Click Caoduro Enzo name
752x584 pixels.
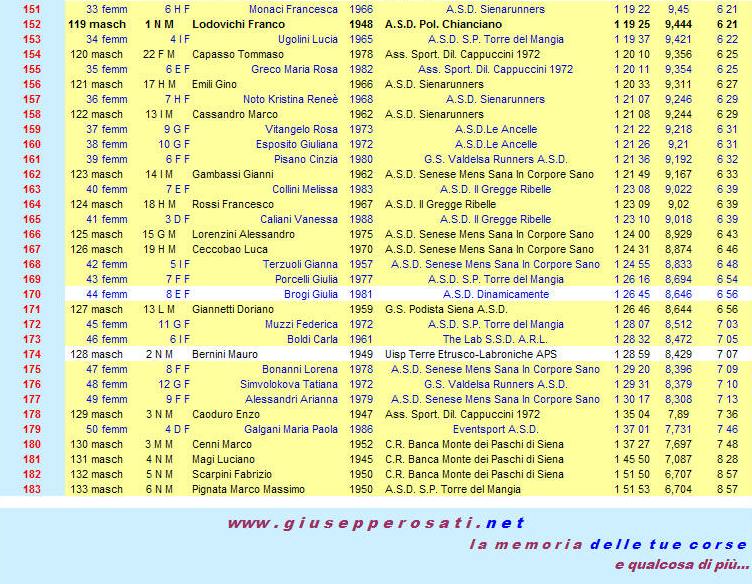coord(226,414)
